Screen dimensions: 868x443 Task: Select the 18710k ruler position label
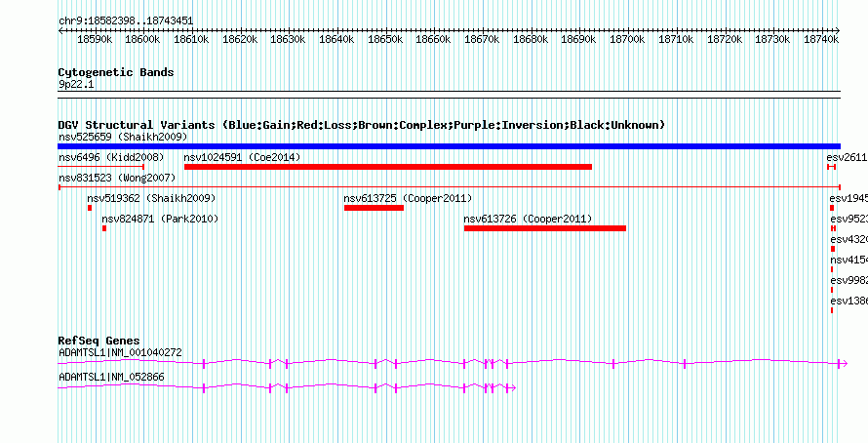click(676, 40)
